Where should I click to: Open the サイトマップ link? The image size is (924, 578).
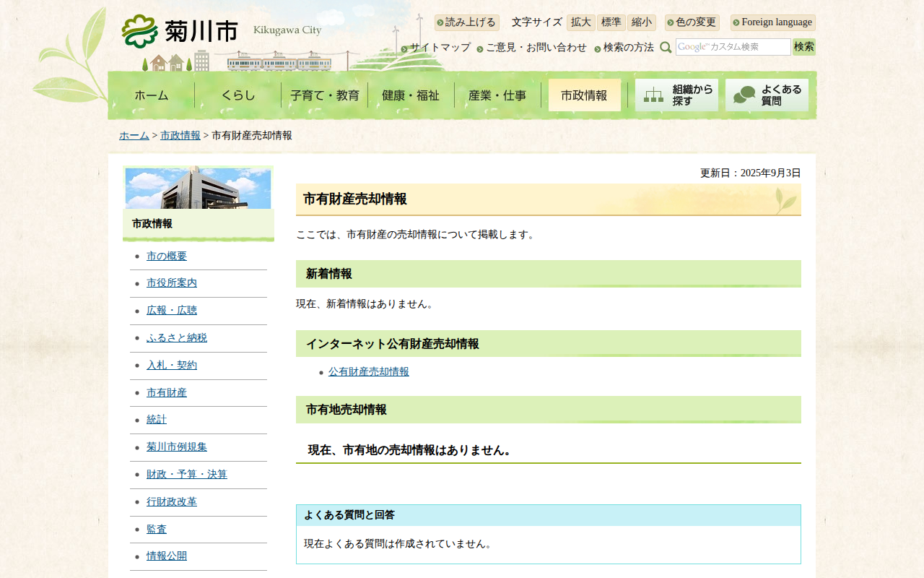[x=440, y=48]
